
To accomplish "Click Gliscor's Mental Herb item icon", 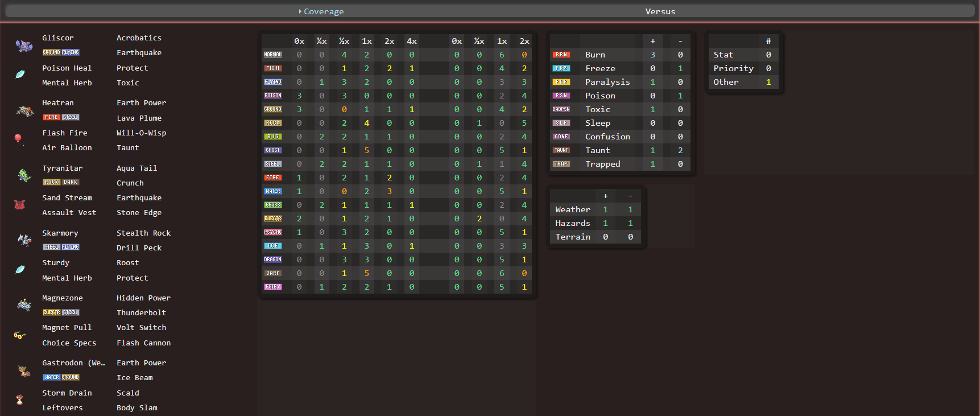I will tap(20, 74).
